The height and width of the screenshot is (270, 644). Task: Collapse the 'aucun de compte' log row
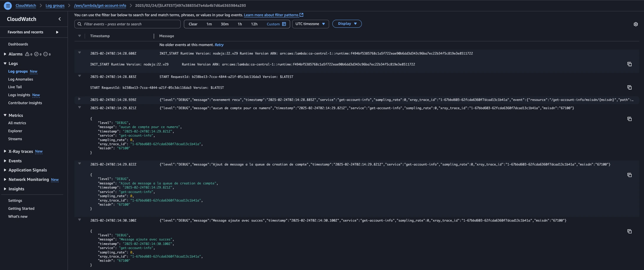click(x=79, y=107)
